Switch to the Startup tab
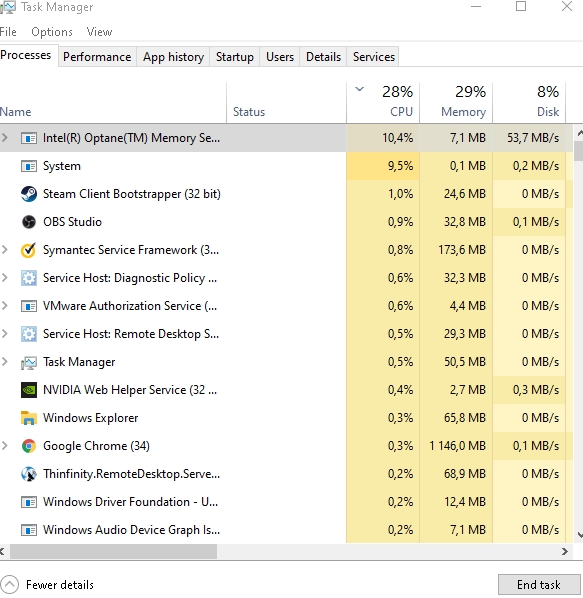The width and height of the screenshot is (583, 598). point(234,57)
